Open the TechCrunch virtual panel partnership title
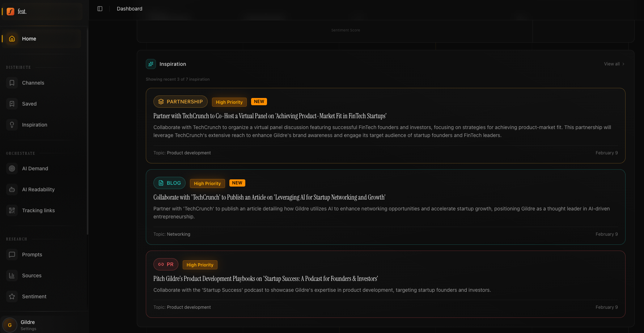This screenshot has height=333, width=644. pyautogui.click(x=270, y=116)
